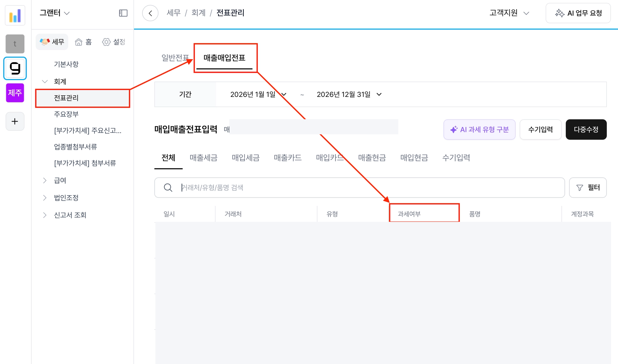Open [부가가치세] 첨부서류 menu item
The height and width of the screenshot is (364, 618).
click(85, 163)
